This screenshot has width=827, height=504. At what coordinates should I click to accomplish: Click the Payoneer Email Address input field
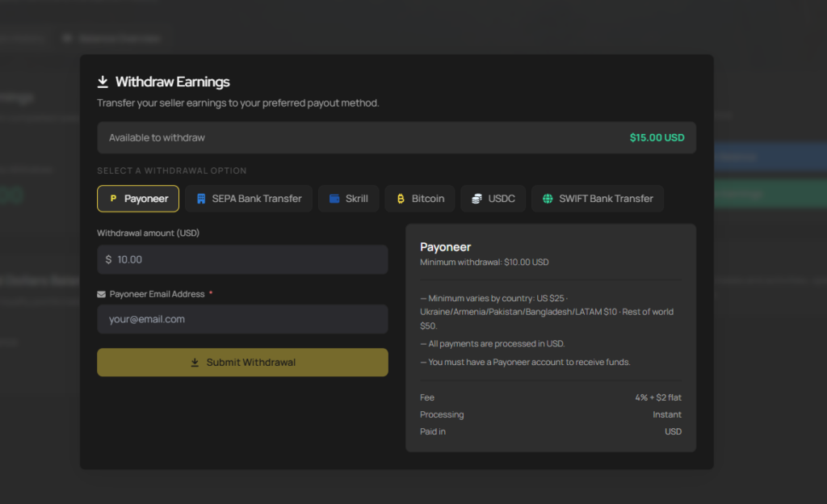[x=242, y=319]
